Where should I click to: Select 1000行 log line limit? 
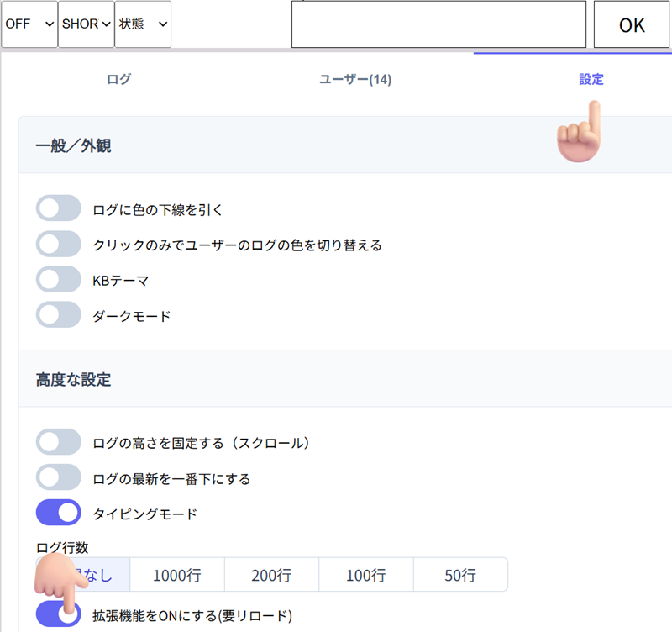click(x=176, y=576)
